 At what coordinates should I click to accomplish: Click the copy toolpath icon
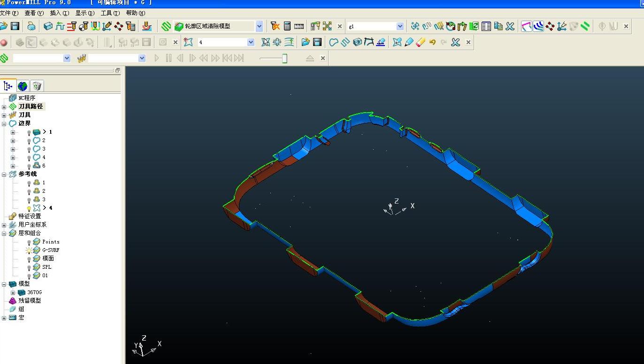498,26
